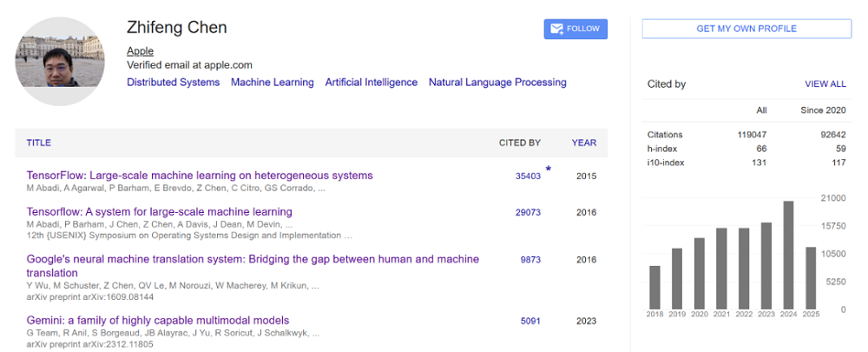Click the Get My Own Profile button
868x352 pixels.
click(x=746, y=29)
